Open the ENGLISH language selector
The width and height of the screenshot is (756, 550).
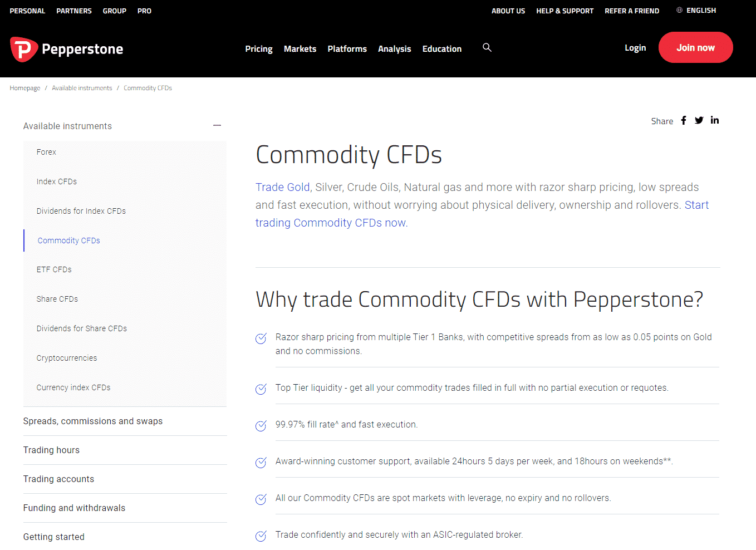701,11
